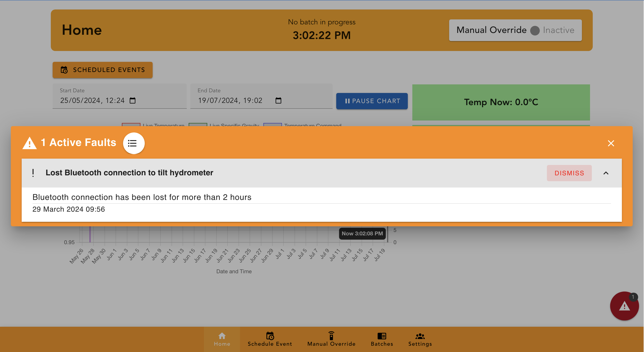The width and height of the screenshot is (644, 352).
Task: Click the End Date input field
Action: pyautogui.click(x=261, y=96)
